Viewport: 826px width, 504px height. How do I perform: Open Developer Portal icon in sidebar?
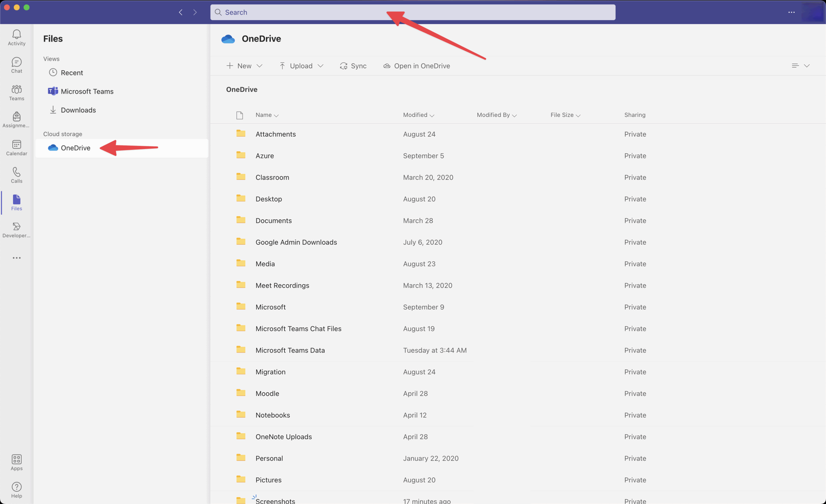pyautogui.click(x=16, y=230)
